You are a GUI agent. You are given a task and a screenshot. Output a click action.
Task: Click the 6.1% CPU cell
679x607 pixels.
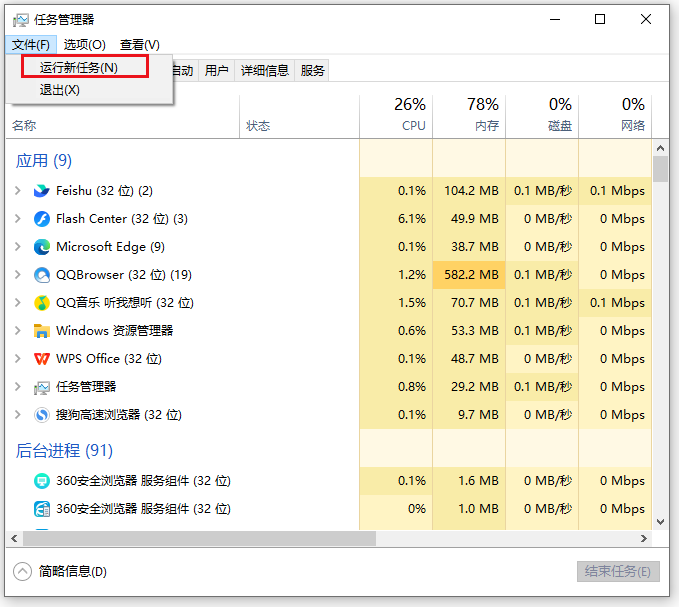pos(396,219)
